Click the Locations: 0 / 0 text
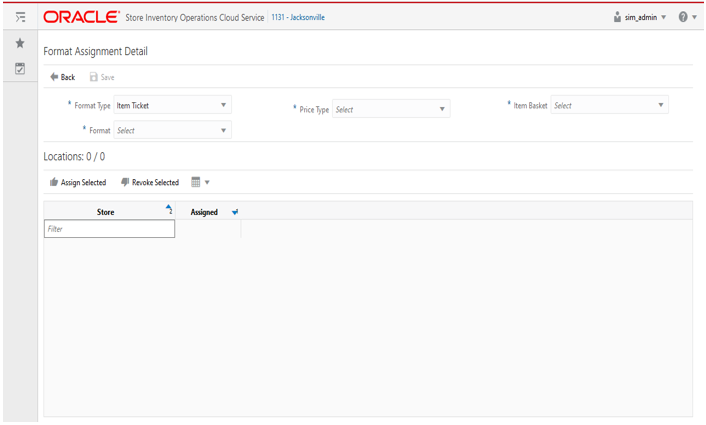This screenshot has height=425, width=706. click(x=74, y=156)
